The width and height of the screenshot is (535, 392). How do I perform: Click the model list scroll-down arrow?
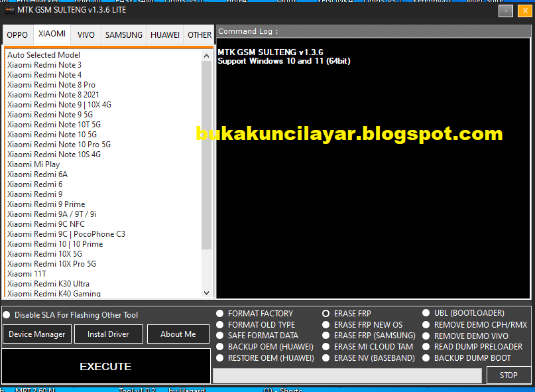[x=206, y=293]
